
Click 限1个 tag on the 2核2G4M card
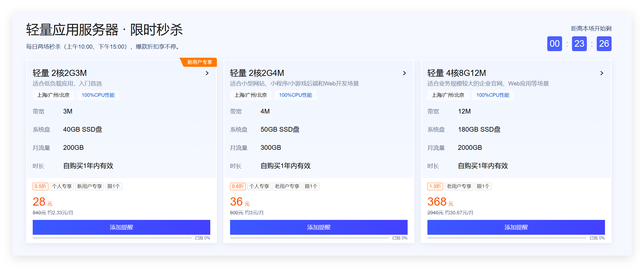coord(311,186)
